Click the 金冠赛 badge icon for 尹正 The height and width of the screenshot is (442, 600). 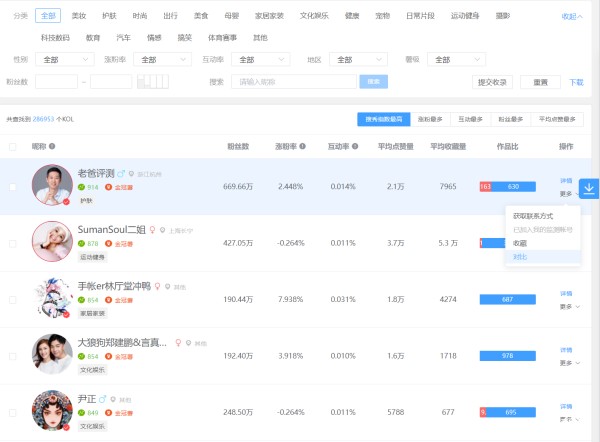(108, 412)
